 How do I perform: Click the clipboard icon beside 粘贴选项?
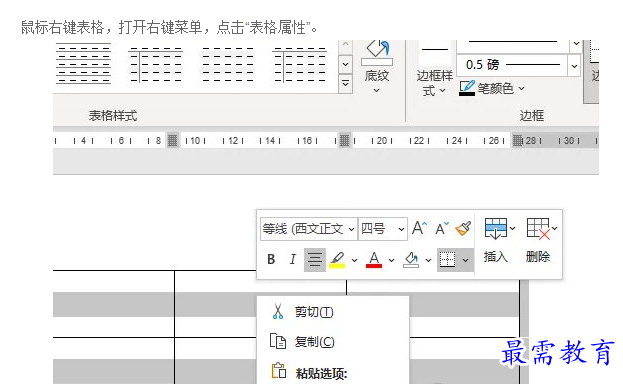pyautogui.click(x=279, y=371)
